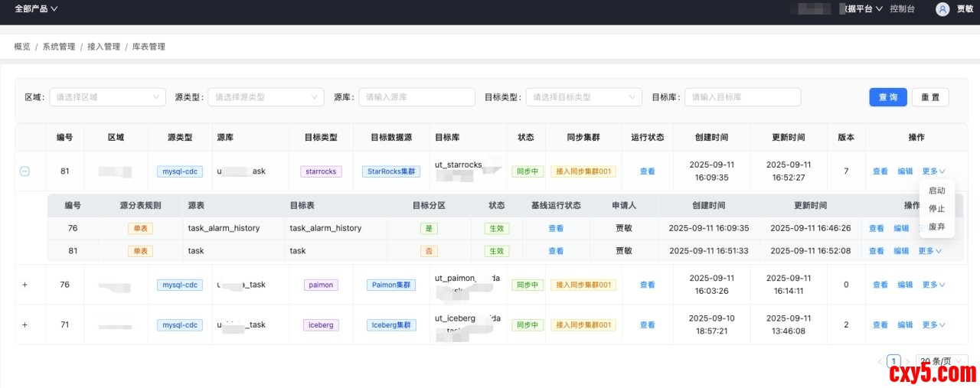Click the 查询 button
This screenshot has width=980, height=388.
point(888,97)
